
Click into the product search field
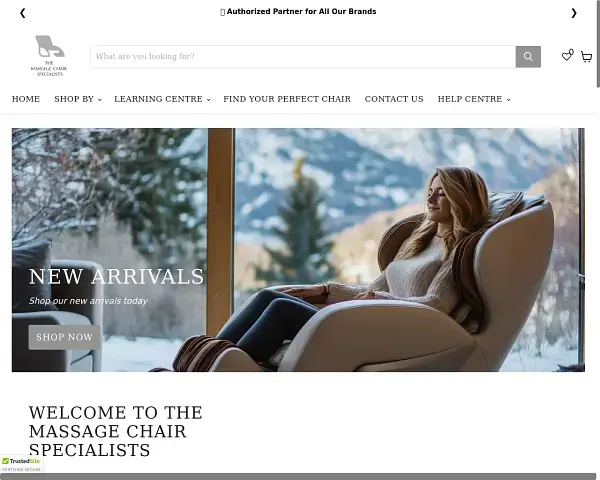point(303,57)
